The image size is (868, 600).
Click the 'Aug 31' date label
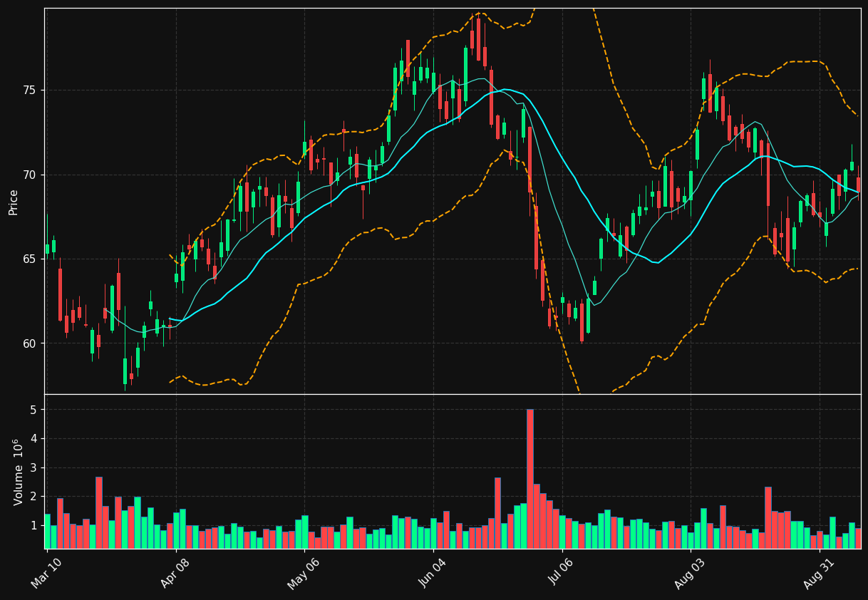[819, 574]
